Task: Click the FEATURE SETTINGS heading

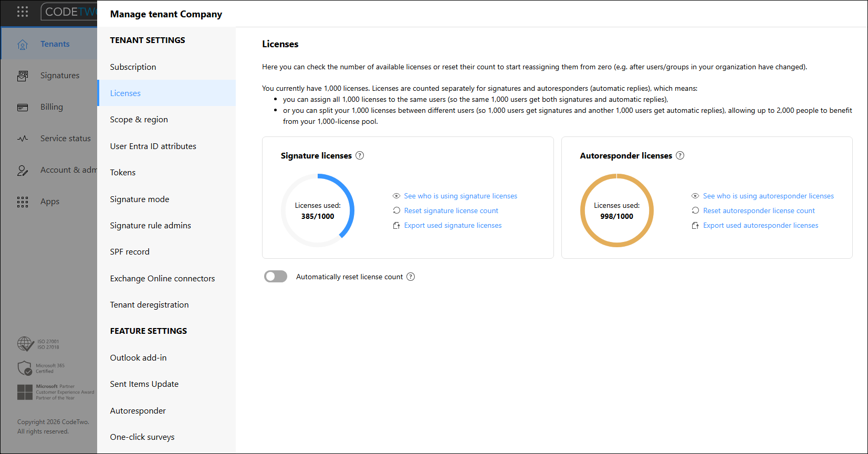Action: pyautogui.click(x=149, y=331)
